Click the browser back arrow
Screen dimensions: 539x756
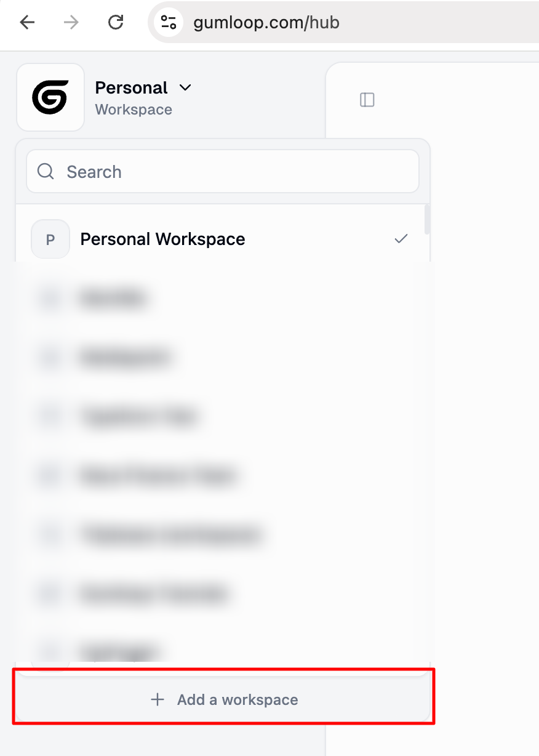pyautogui.click(x=27, y=22)
